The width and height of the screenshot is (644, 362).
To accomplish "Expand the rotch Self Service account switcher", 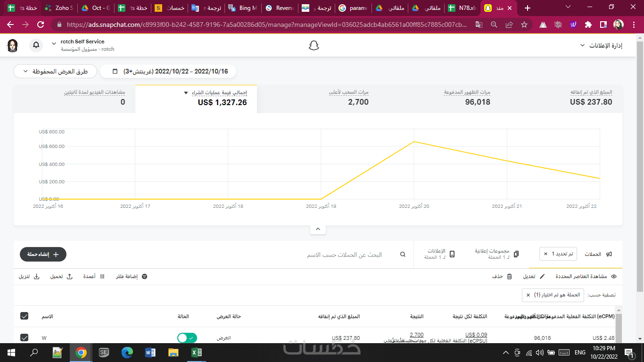I will 83,45.
